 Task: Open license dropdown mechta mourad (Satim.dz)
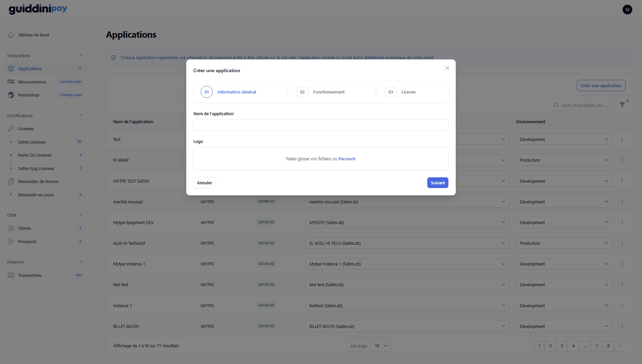(x=407, y=202)
